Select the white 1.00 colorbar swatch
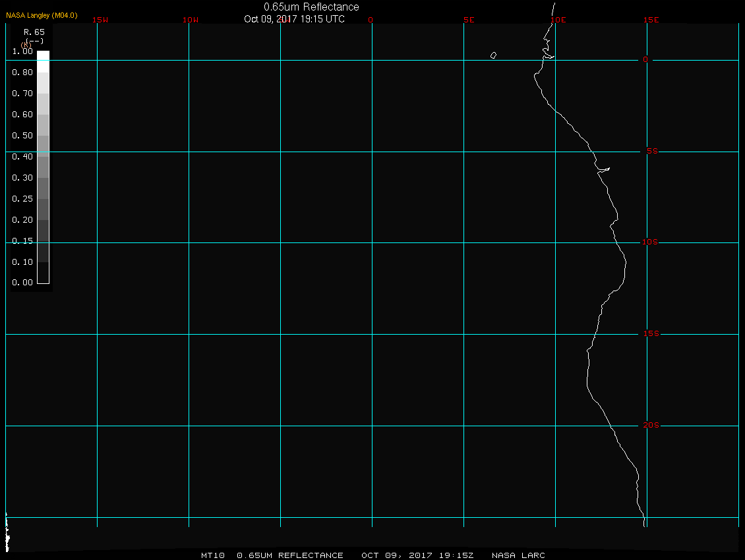745x560 pixels. [44, 61]
